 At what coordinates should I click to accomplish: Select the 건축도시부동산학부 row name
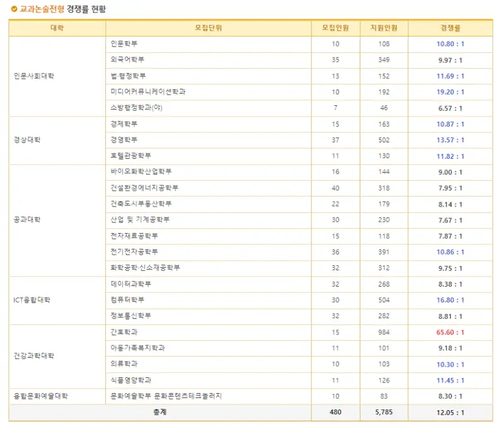pos(141,203)
